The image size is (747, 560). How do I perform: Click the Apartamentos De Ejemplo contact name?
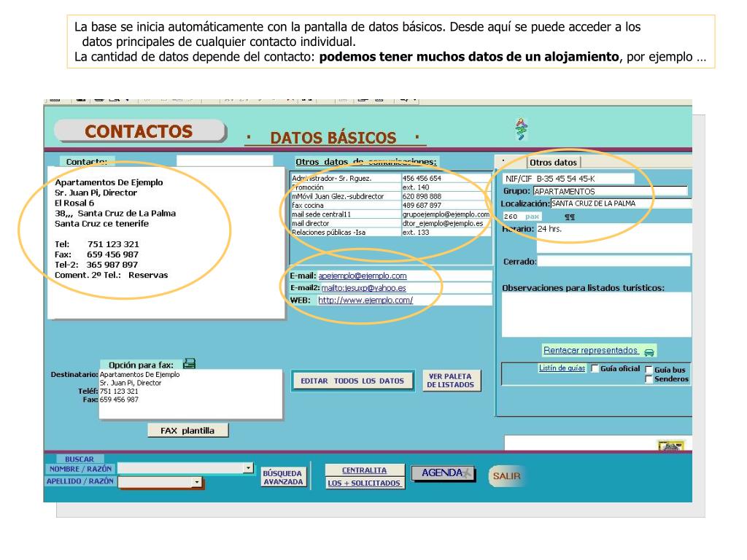click(x=109, y=182)
